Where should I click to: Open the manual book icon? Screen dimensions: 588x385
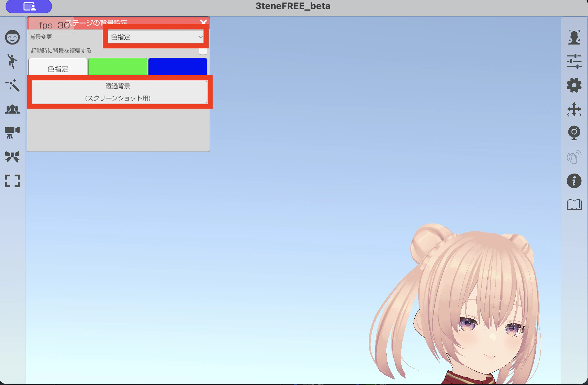point(574,204)
